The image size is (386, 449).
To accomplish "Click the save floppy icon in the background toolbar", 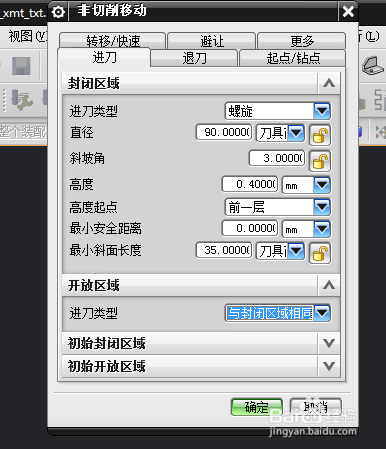I will (x=21, y=65).
